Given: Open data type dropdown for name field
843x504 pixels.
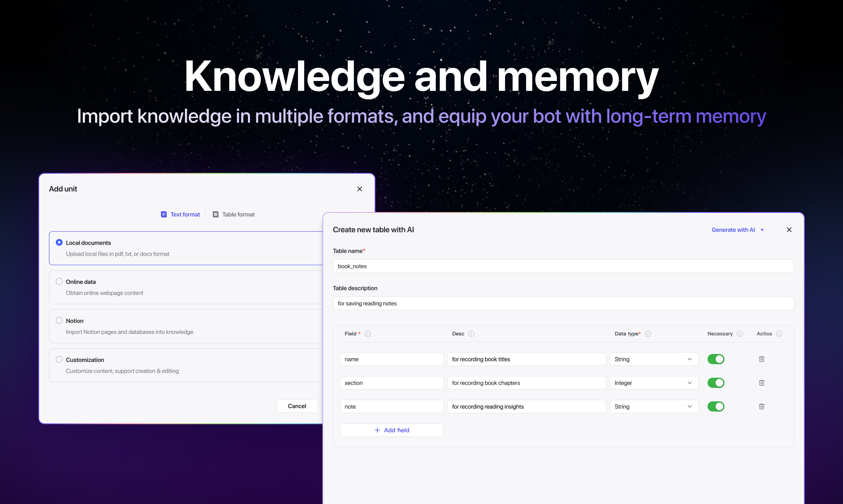Looking at the screenshot, I should coord(654,359).
